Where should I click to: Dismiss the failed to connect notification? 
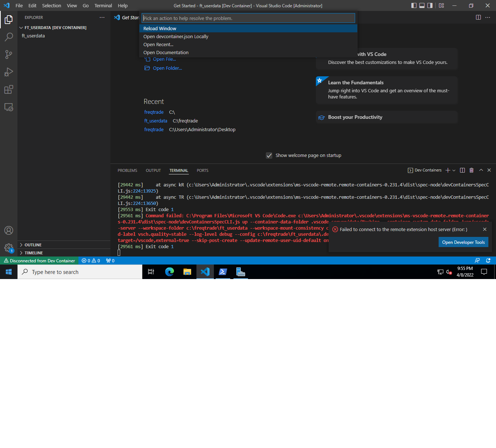point(485,229)
